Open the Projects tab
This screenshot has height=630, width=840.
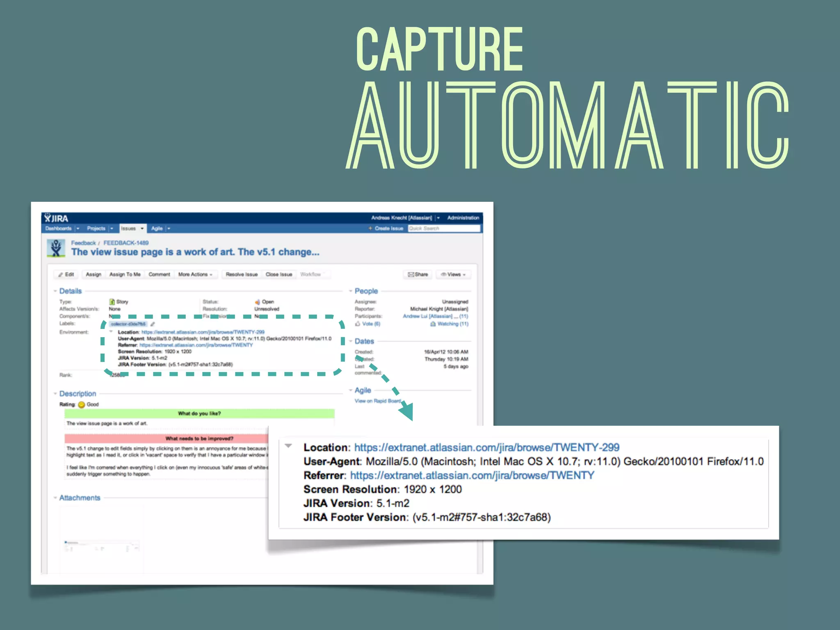(96, 228)
